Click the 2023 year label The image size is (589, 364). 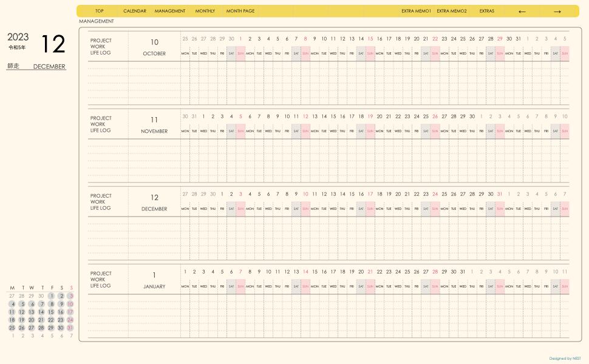(18, 37)
